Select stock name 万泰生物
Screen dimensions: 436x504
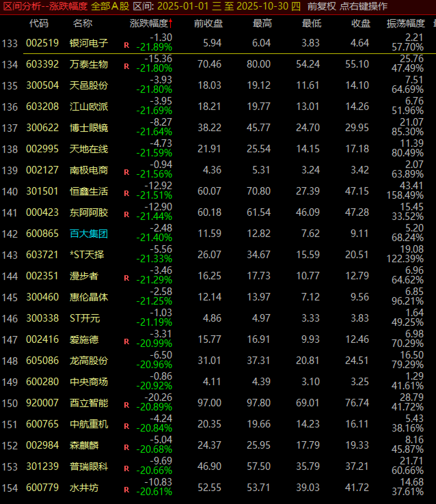(89, 64)
